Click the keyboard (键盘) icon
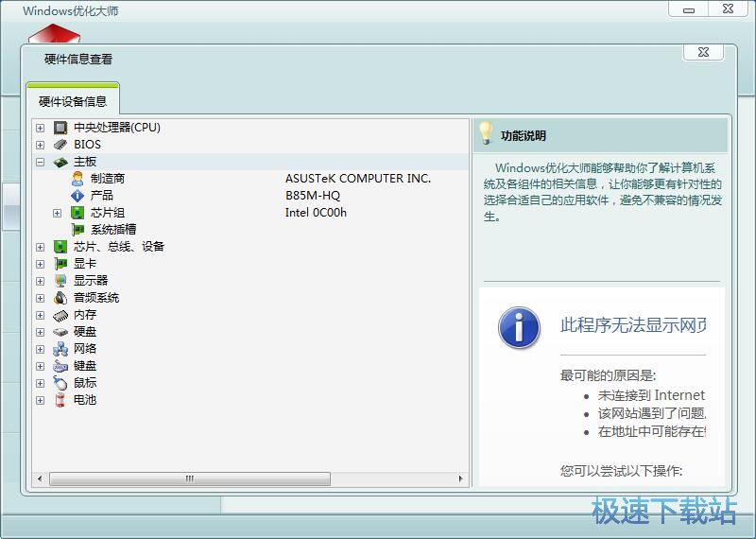Image resolution: width=756 pixels, height=539 pixels. [x=60, y=366]
